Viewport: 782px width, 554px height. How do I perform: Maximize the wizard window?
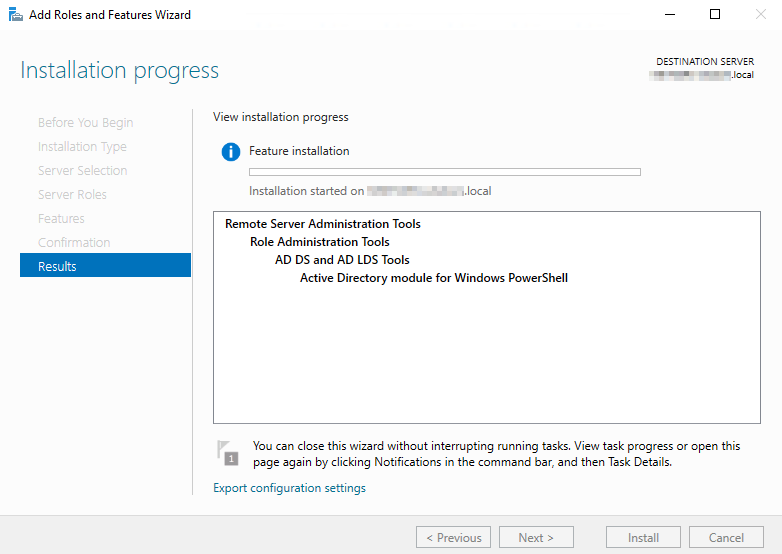pos(715,14)
